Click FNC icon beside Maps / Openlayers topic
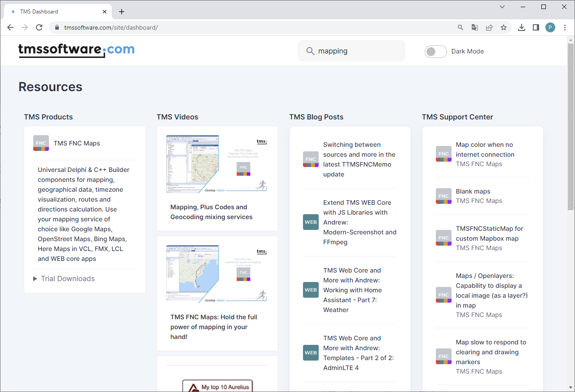This screenshot has width=575, height=392. (443, 295)
